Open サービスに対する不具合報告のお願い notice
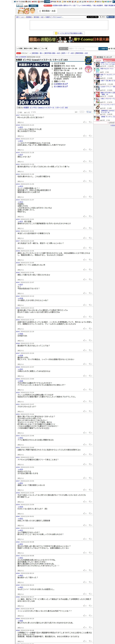Screen dimensions: 115x644 click(x=69, y=33)
